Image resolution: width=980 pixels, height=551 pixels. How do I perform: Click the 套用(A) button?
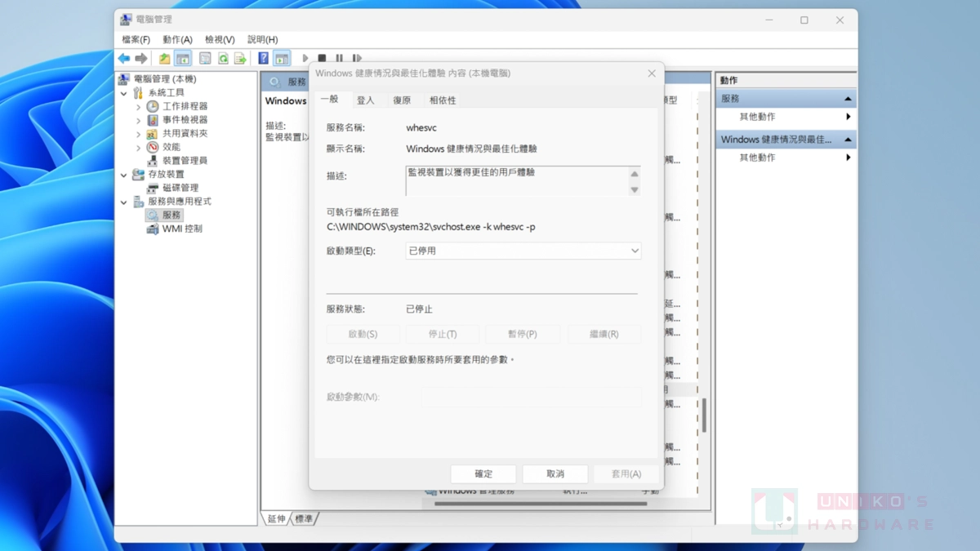pos(626,473)
